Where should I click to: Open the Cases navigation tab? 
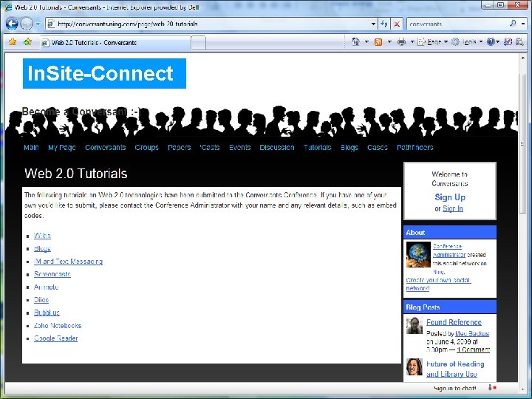[378, 148]
